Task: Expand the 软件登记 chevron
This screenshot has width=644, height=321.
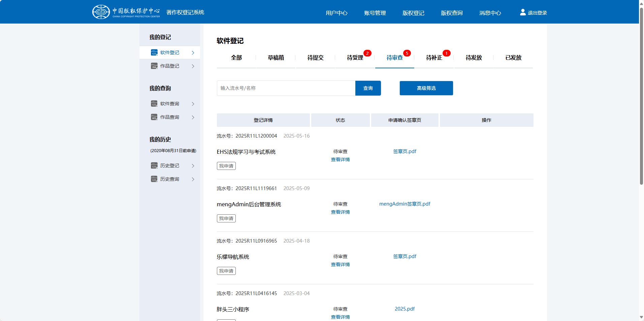Action: 193,52
